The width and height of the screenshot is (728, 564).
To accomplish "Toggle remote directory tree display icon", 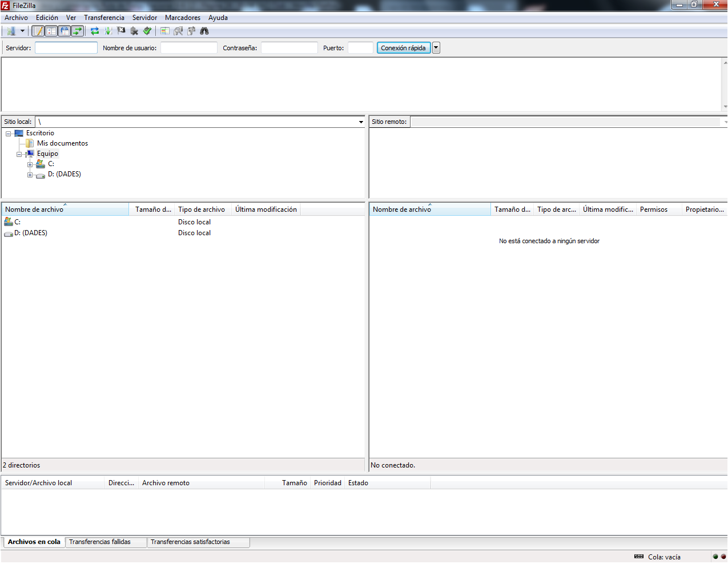I will [65, 31].
